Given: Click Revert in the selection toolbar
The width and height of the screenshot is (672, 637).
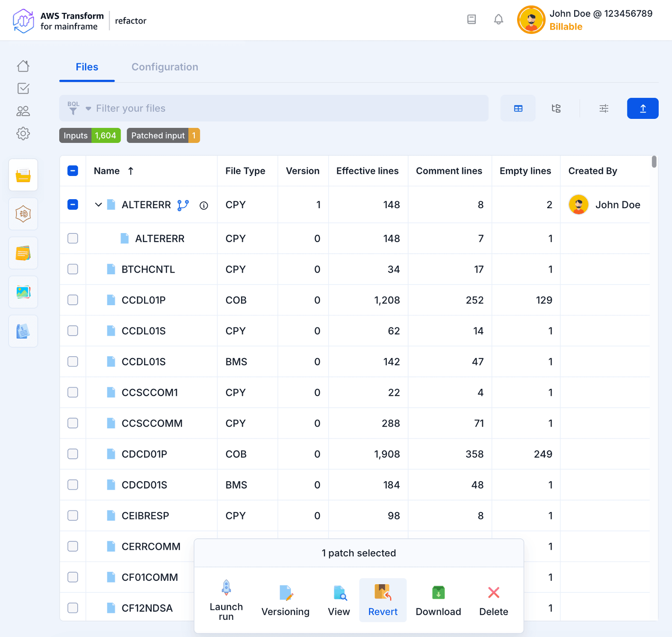Looking at the screenshot, I should tap(383, 600).
